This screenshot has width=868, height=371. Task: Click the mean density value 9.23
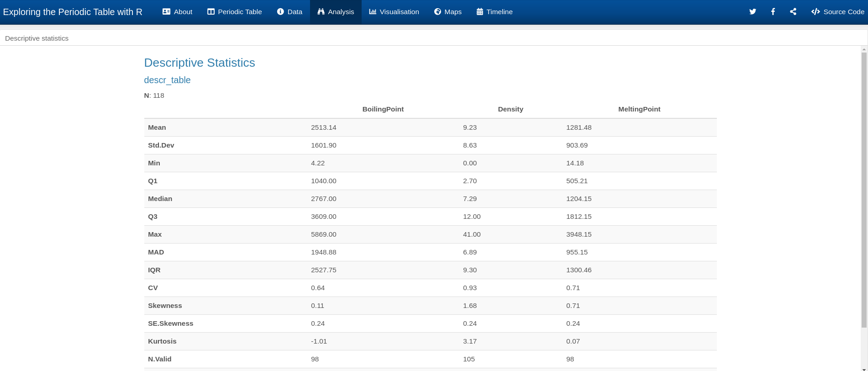(470, 127)
